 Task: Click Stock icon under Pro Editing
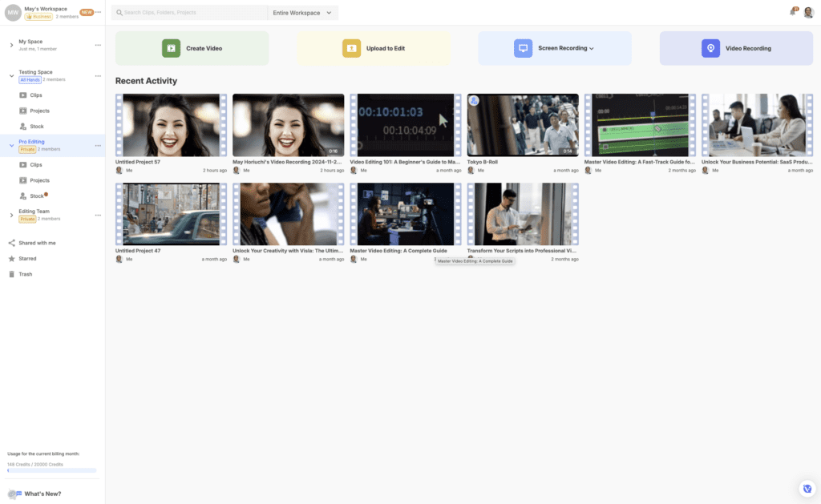click(23, 196)
